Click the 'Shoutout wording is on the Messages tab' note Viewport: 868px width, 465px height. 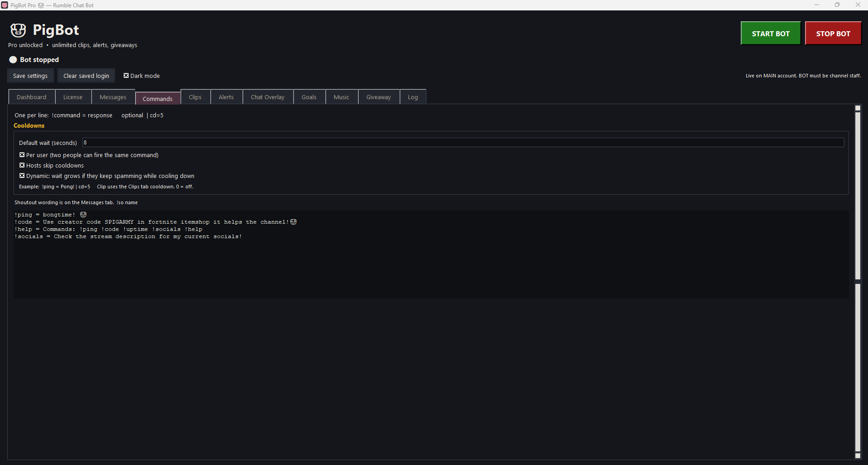coord(76,202)
